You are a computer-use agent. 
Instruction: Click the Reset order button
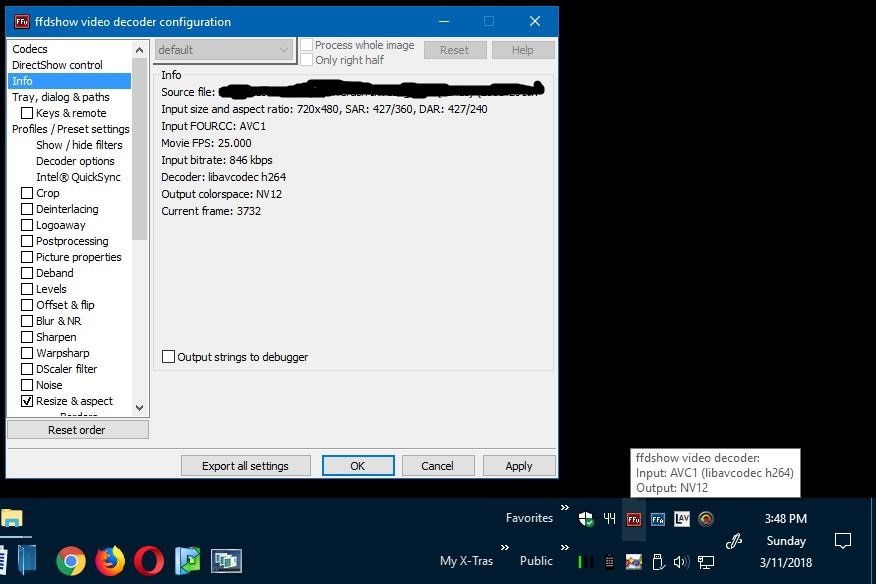point(78,430)
